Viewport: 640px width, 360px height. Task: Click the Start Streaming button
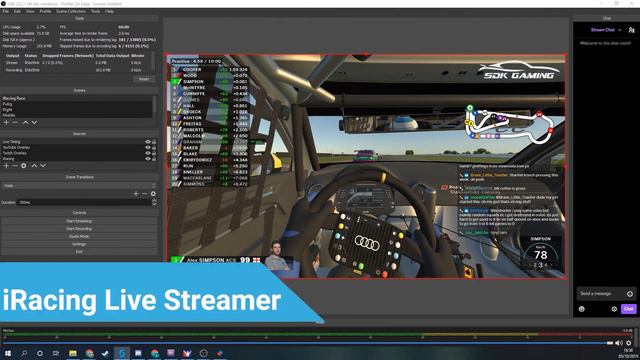pyautogui.click(x=79, y=221)
